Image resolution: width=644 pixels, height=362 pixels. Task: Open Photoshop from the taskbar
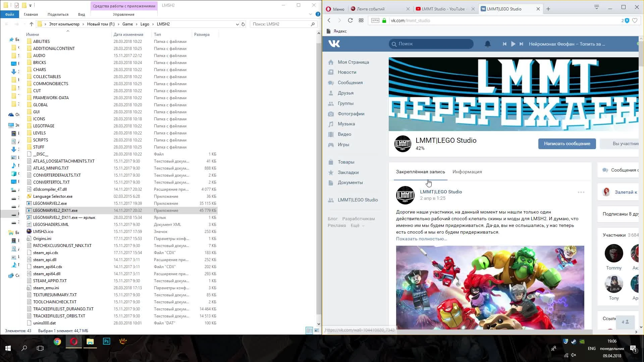(x=106, y=342)
